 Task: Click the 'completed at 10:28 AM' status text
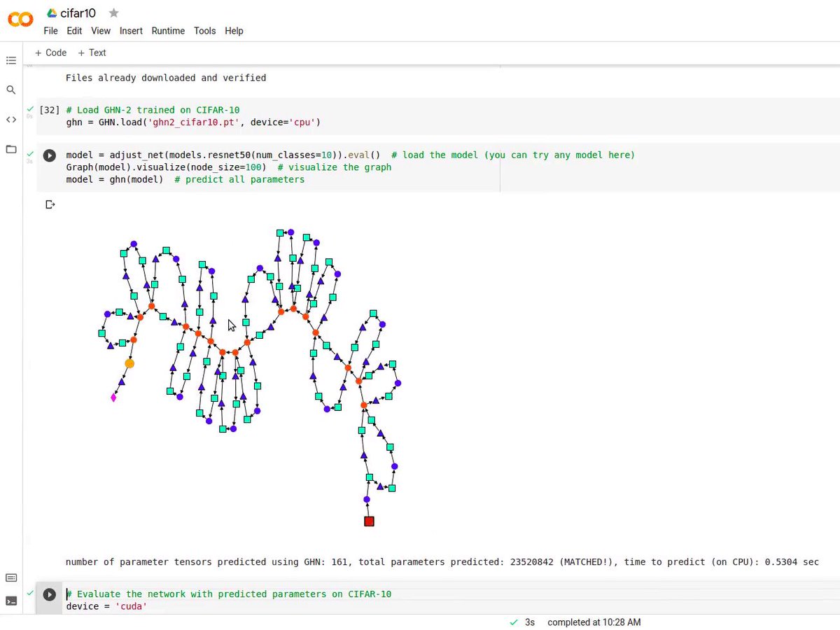(594, 622)
